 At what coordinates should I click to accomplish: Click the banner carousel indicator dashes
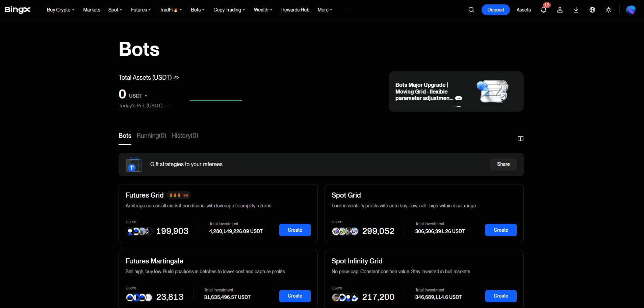tap(456, 107)
